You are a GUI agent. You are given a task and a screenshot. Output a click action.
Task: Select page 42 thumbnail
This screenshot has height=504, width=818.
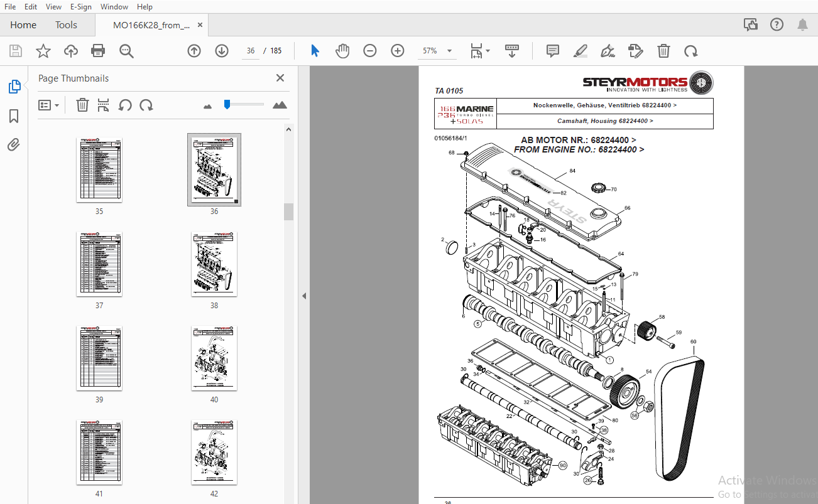214,452
